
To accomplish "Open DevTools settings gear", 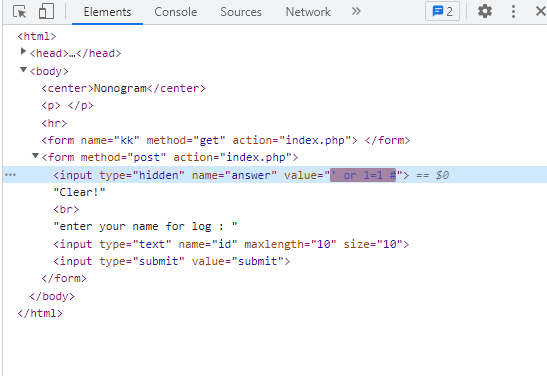I will [x=485, y=12].
